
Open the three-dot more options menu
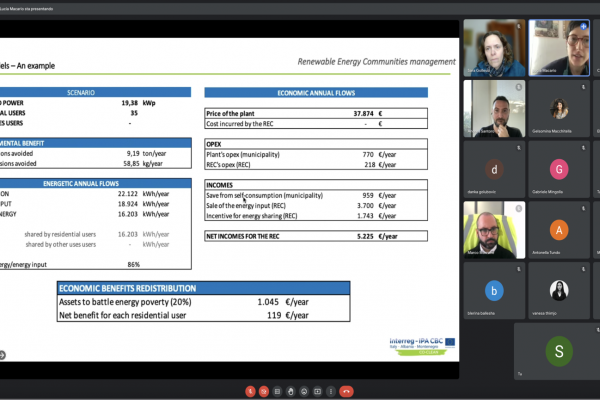(x=331, y=391)
